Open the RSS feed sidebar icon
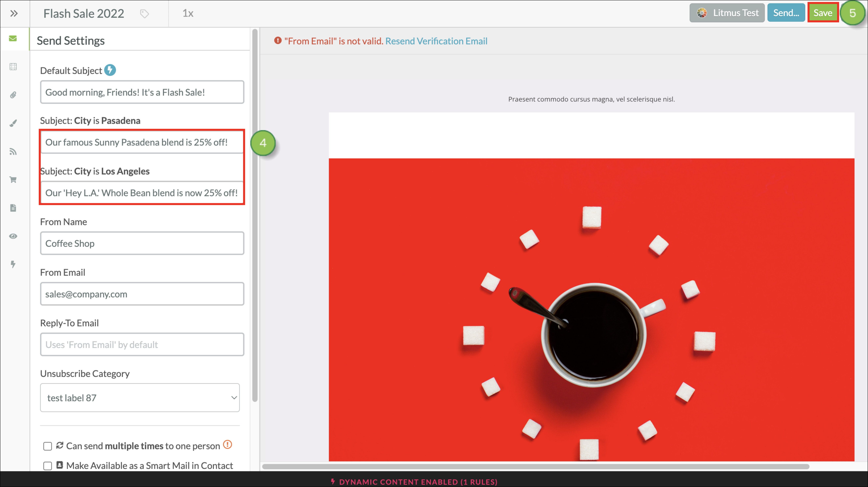The width and height of the screenshot is (868, 487). (13, 151)
